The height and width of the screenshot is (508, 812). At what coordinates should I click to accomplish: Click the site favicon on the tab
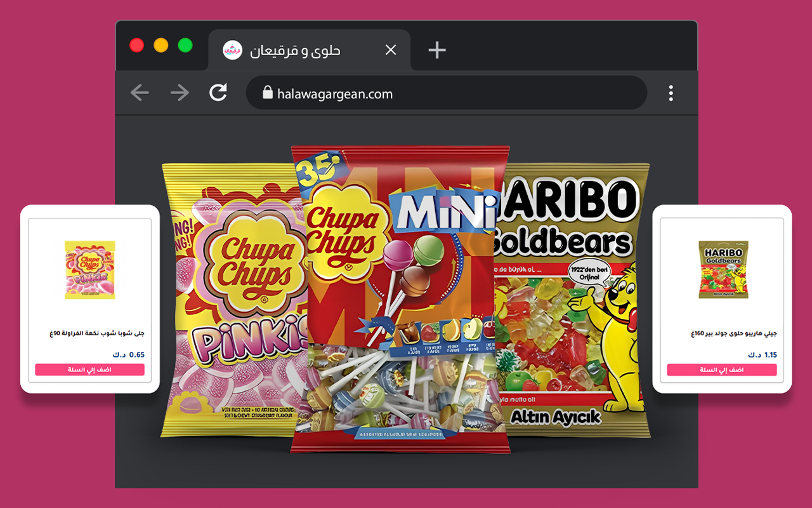point(233,50)
